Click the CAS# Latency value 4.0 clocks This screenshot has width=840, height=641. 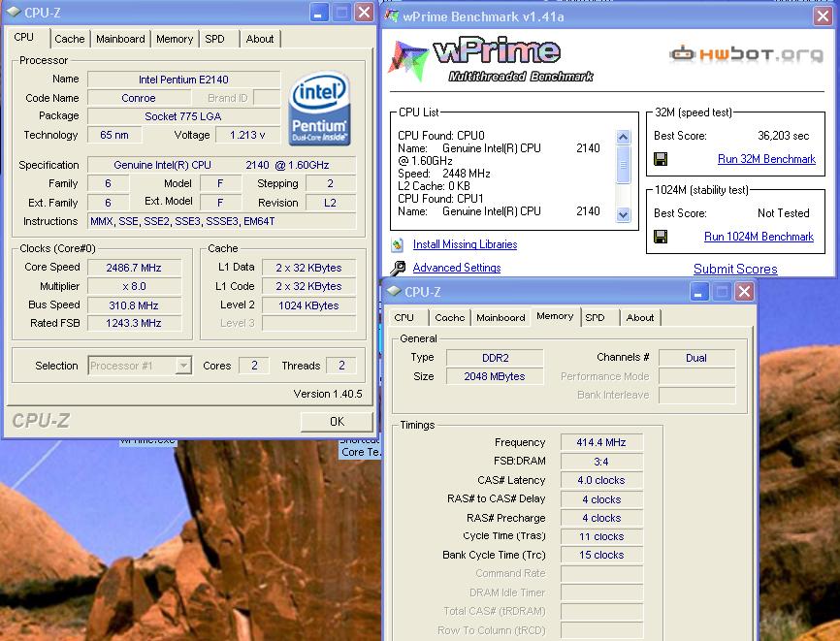pos(601,480)
